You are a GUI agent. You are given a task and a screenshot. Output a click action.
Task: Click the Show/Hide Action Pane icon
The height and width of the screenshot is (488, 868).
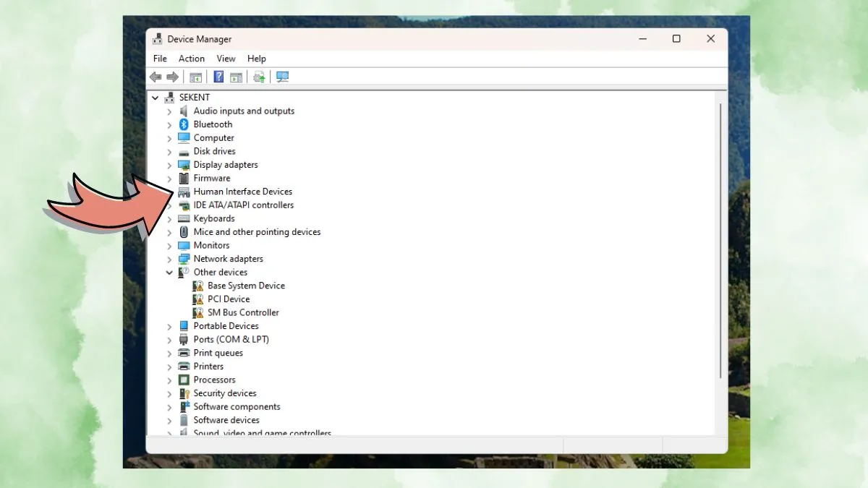[x=236, y=77]
